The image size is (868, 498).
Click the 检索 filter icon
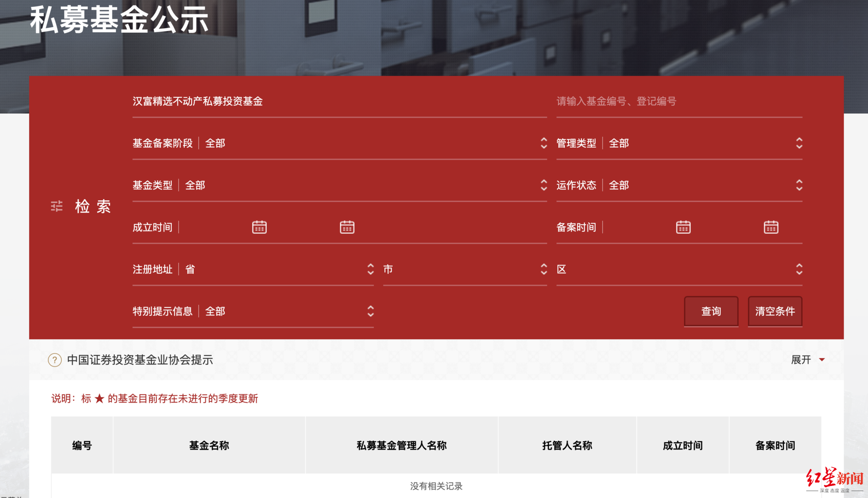pyautogui.click(x=57, y=206)
